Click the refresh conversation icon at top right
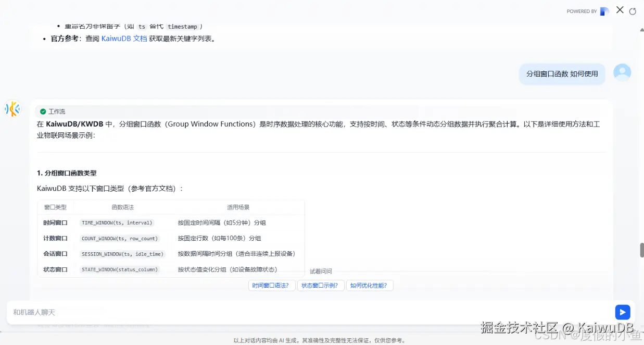 [633, 11]
